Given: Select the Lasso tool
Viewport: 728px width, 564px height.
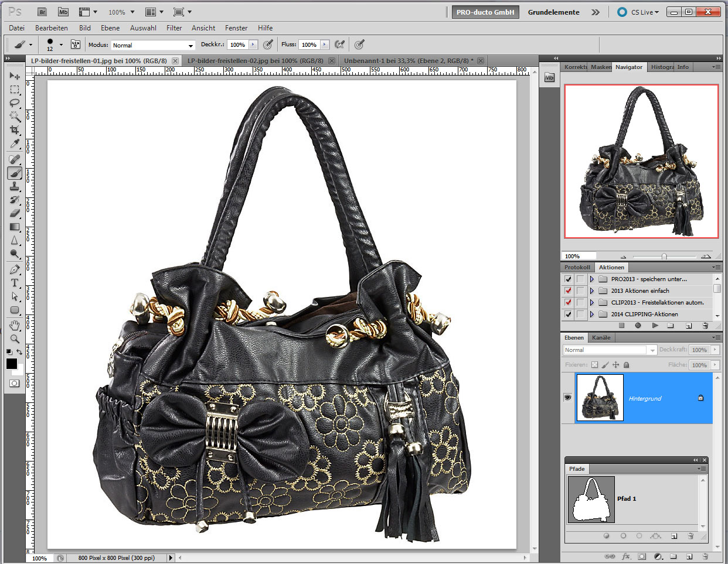Looking at the screenshot, I should tap(15, 103).
